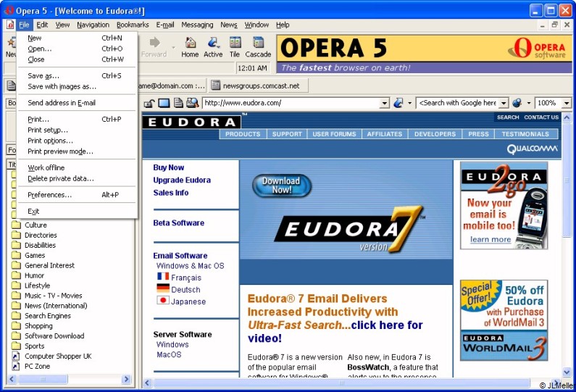
Task: Open the Sales Info link
Action: 171,193
